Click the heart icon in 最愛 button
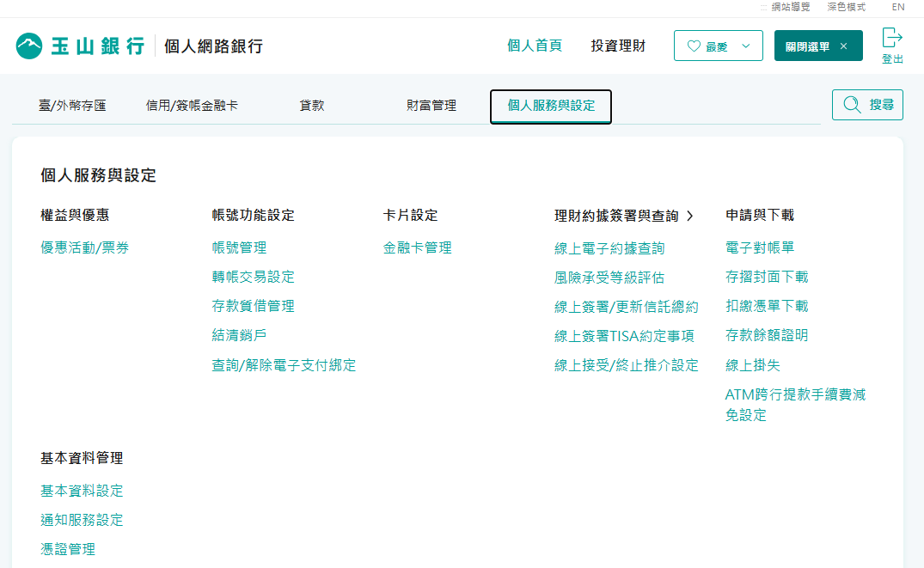The width and height of the screenshot is (924, 568). (694, 46)
